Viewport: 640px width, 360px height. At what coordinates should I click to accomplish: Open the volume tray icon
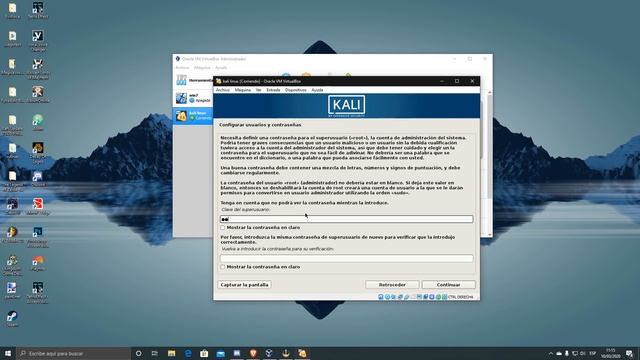(x=582, y=353)
